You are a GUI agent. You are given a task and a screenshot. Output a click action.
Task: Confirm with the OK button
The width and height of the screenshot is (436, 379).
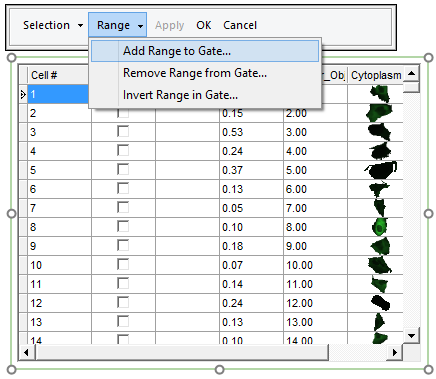click(x=203, y=25)
